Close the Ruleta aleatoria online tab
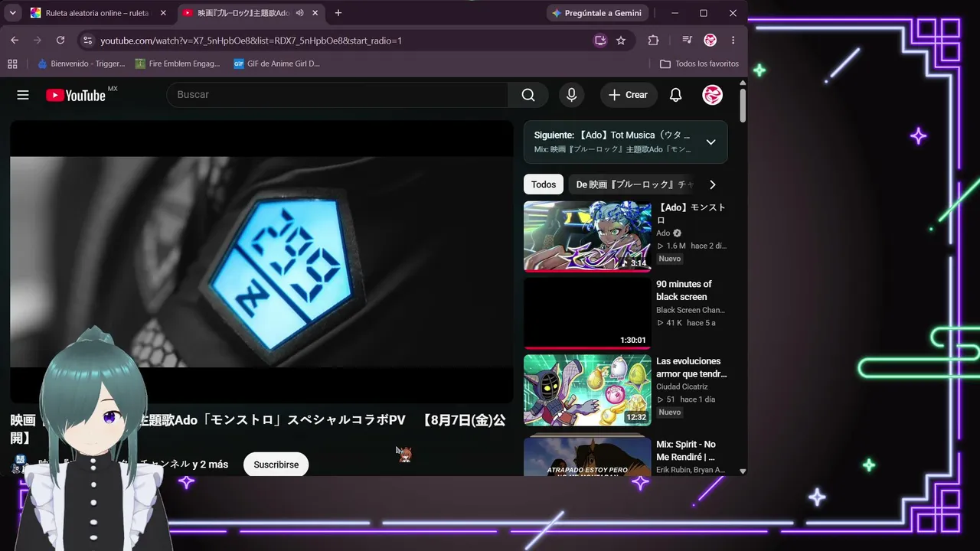 click(x=163, y=13)
